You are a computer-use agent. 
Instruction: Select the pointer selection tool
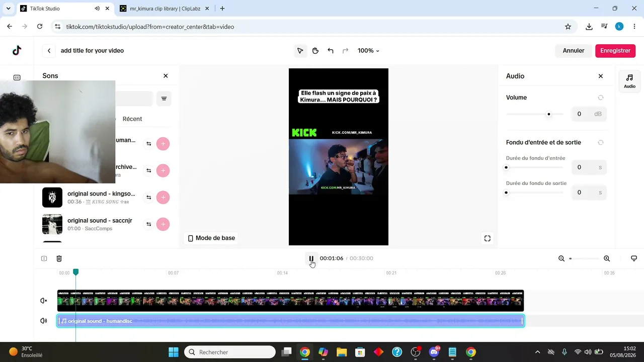[x=300, y=51]
